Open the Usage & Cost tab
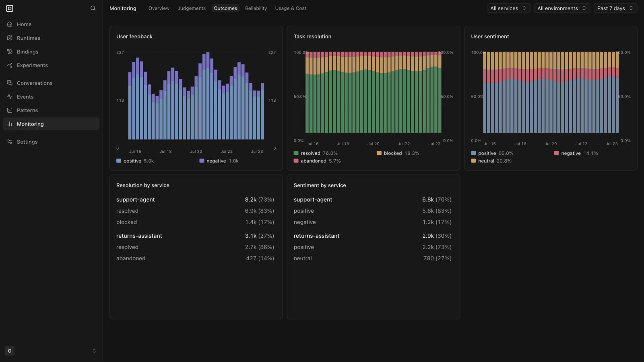Image resolution: width=644 pixels, height=362 pixels. coord(291,8)
